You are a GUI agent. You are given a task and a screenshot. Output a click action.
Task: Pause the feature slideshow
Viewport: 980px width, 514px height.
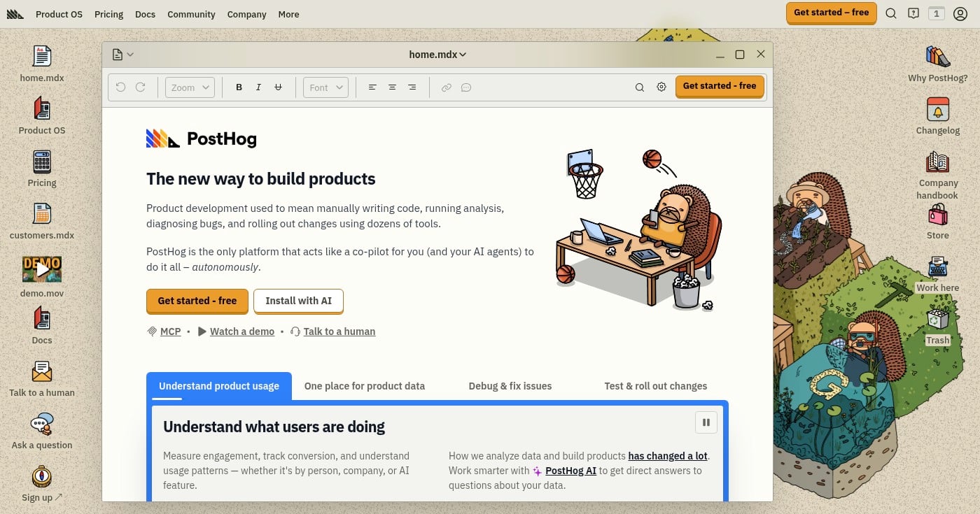[x=706, y=422]
